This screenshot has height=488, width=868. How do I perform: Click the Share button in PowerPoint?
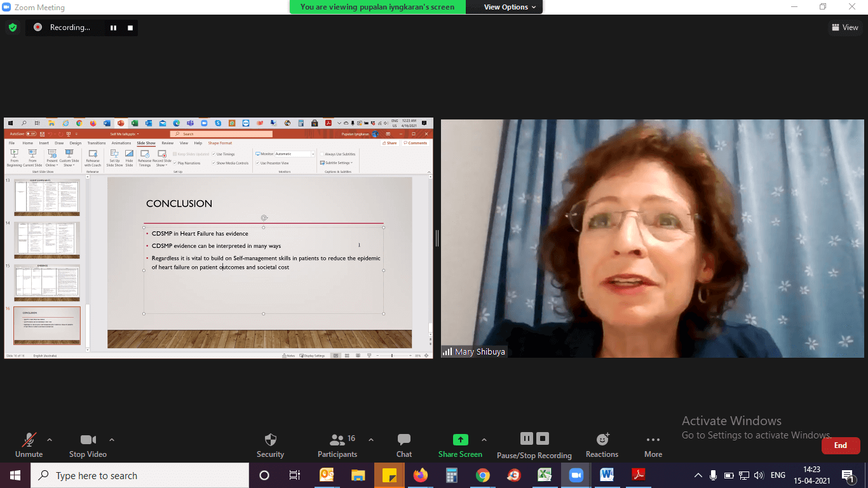pos(390,143)
